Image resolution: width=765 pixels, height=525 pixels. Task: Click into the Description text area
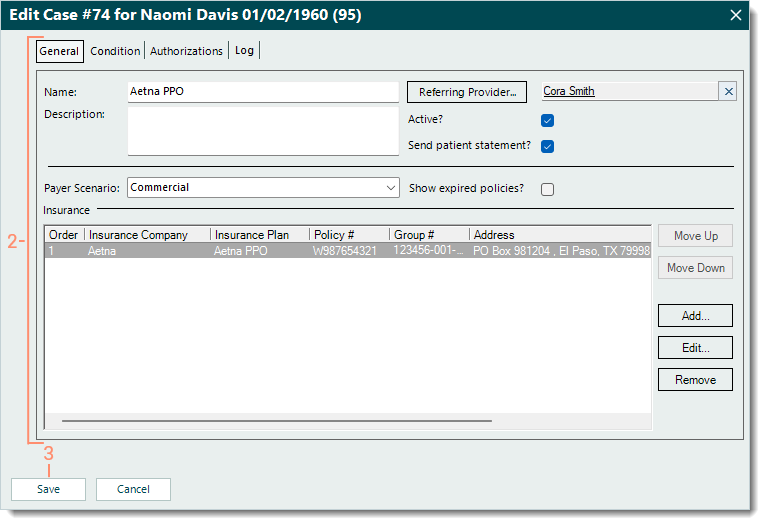coord(263,131)
